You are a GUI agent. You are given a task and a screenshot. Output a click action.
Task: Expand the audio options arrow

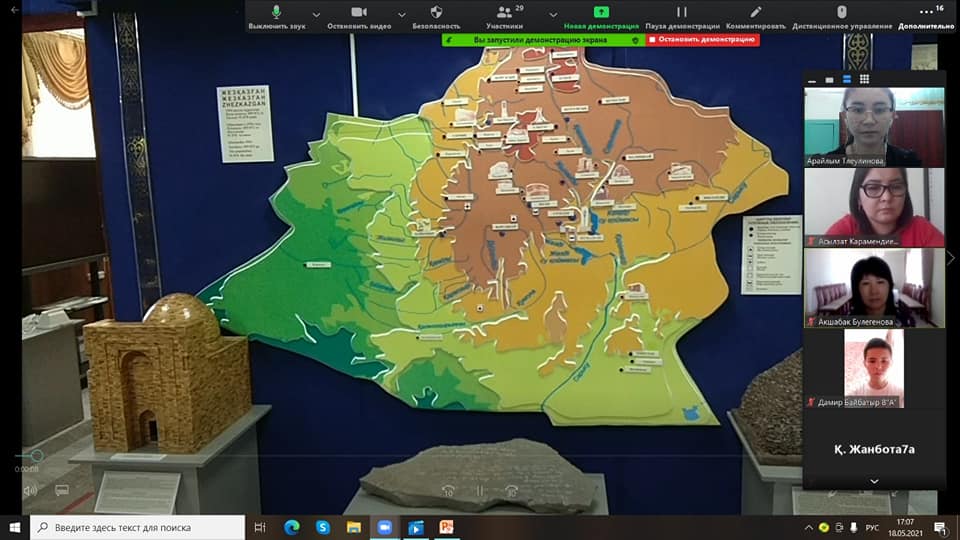tap(316, 15)
